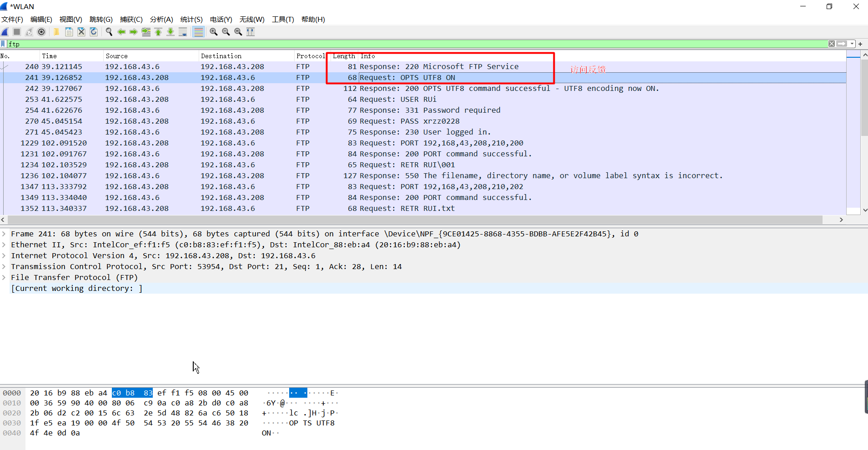Open a capture file folder icon

click(56, 32)
